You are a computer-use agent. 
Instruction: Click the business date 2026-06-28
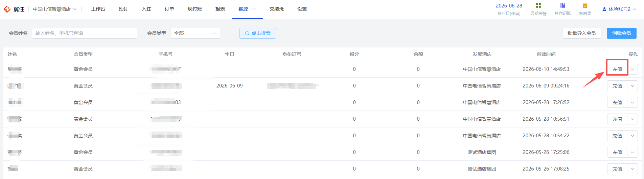point(509,6)
